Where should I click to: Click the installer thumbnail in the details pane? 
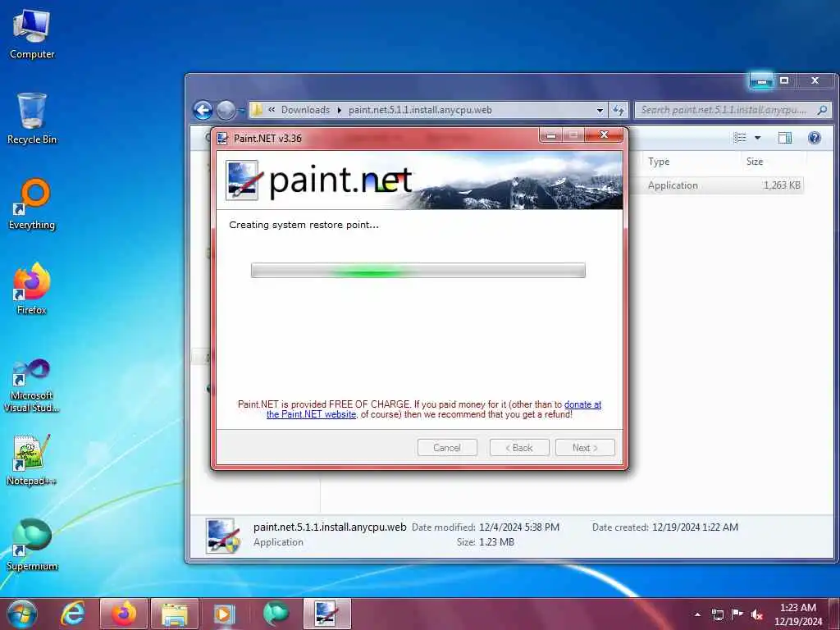[223, 536]
